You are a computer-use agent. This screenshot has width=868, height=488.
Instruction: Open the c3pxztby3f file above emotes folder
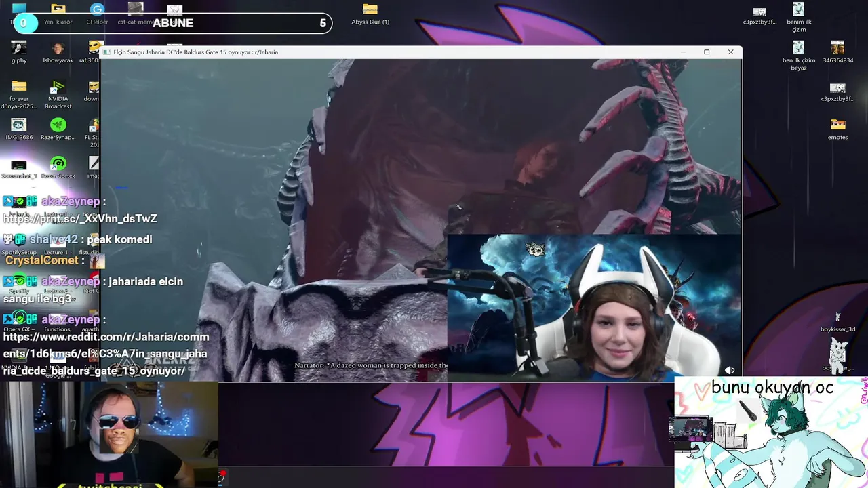[838, 92]
